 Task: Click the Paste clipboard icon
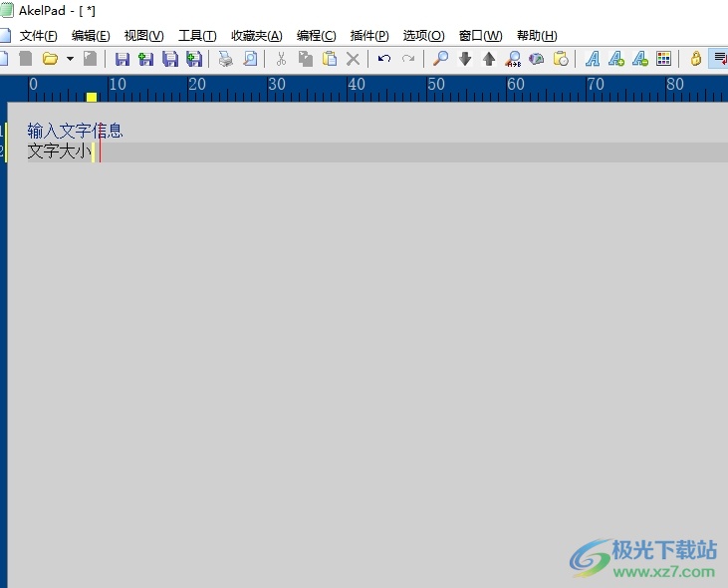point(330,59)
